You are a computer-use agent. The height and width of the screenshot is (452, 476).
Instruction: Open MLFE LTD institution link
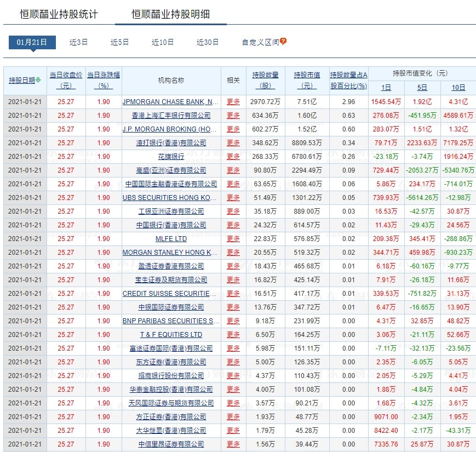pos(171,239)
